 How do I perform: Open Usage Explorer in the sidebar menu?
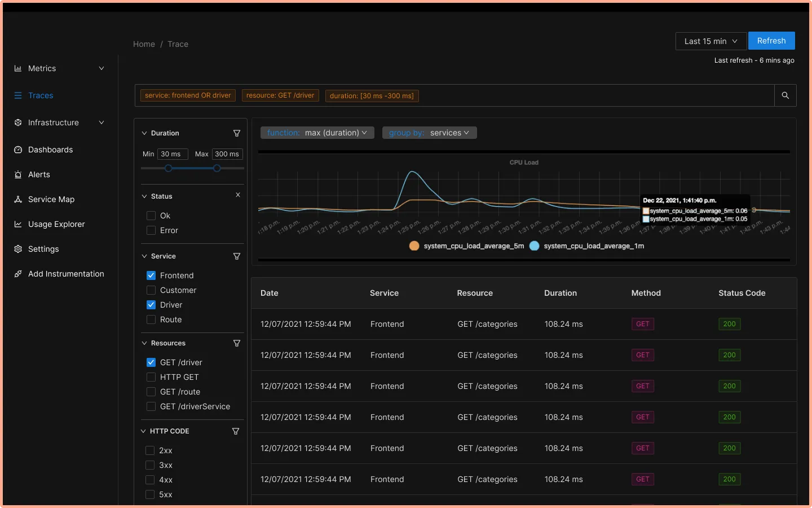coord(56,224)
